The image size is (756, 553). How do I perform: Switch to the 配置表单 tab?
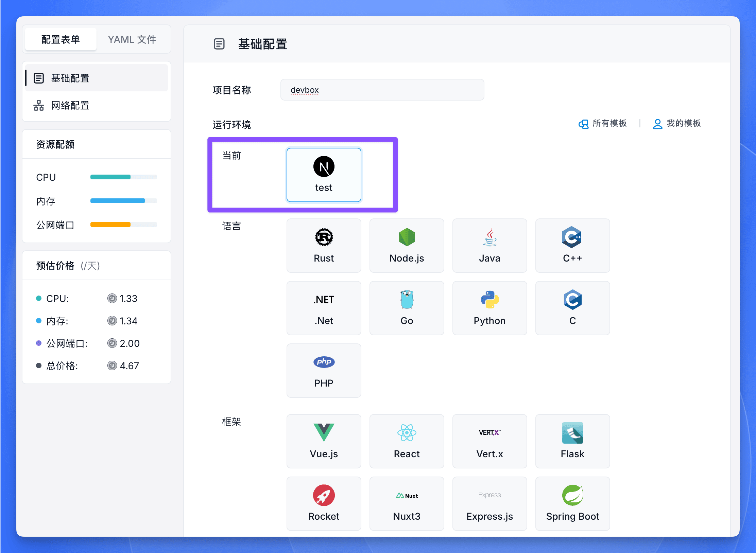(61, 39)
